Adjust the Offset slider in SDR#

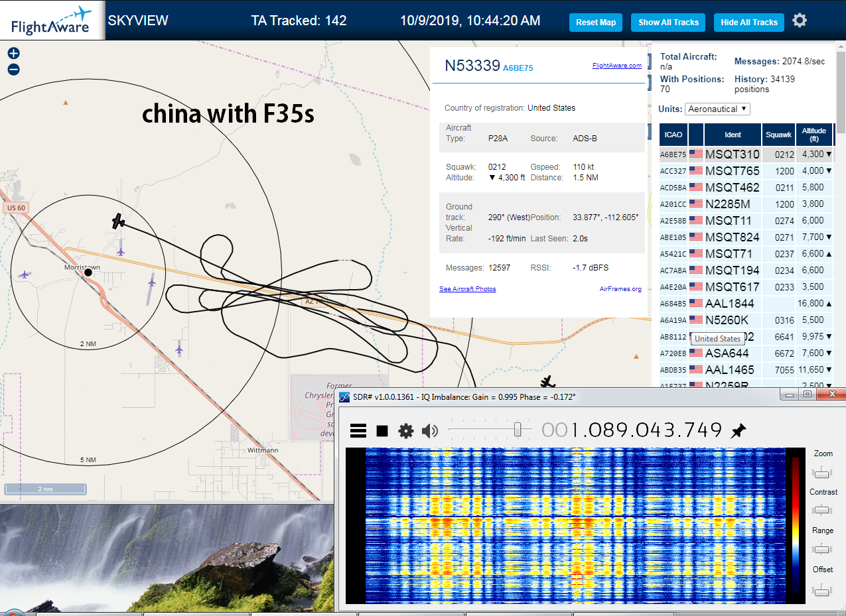(x=823, y=589)
